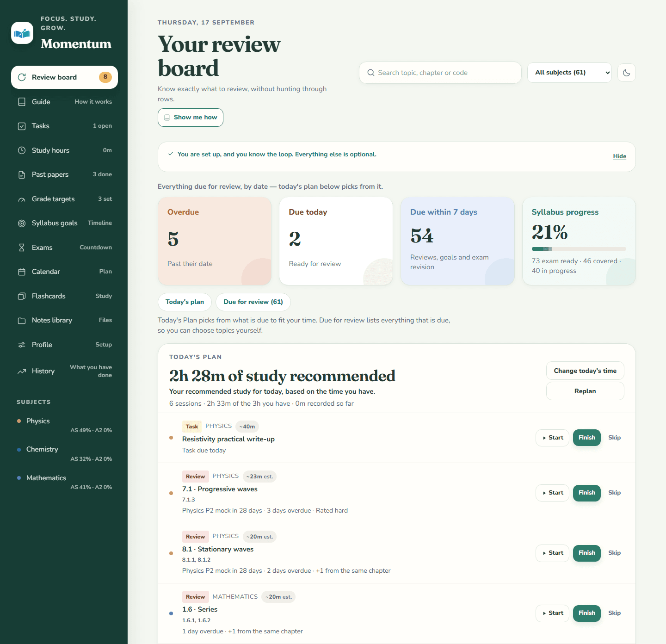Select Mathematics in the Subjects list

64,482
